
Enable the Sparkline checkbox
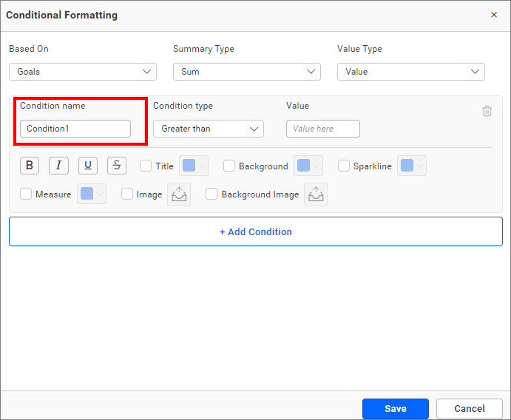pyautogui.click(x=344, y=166)
